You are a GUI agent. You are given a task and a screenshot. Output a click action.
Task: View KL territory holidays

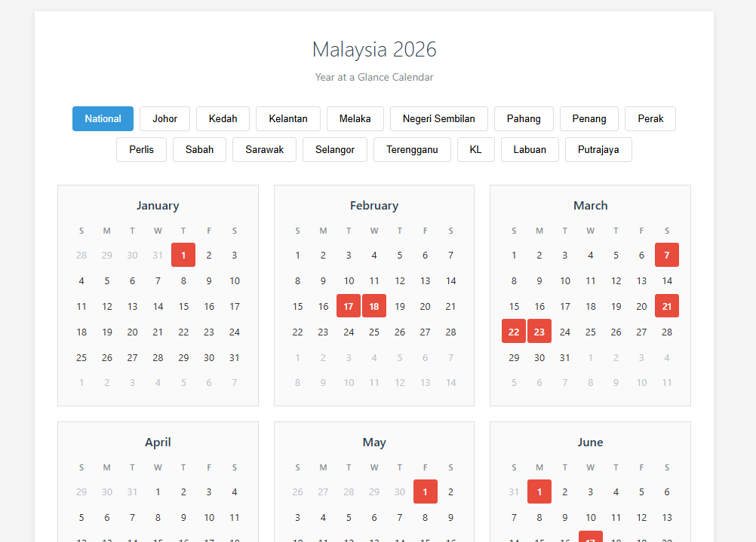[x=475, y=149]
